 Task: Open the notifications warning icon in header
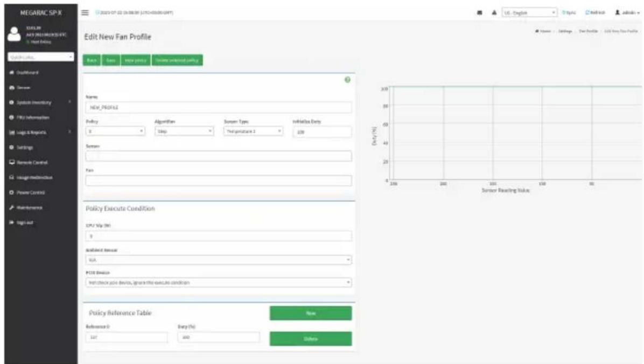494,13
